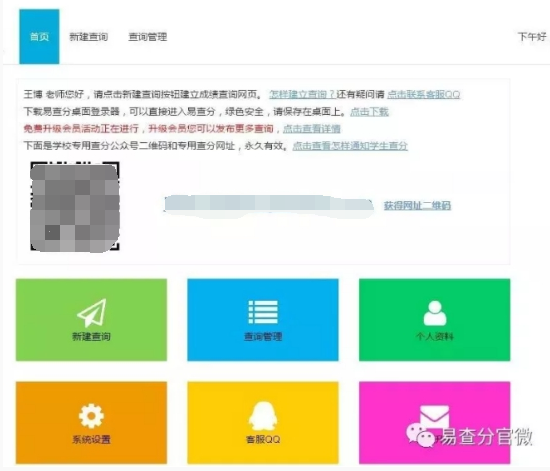Click the gear icon on 系统设置 tile

point(91,416)
